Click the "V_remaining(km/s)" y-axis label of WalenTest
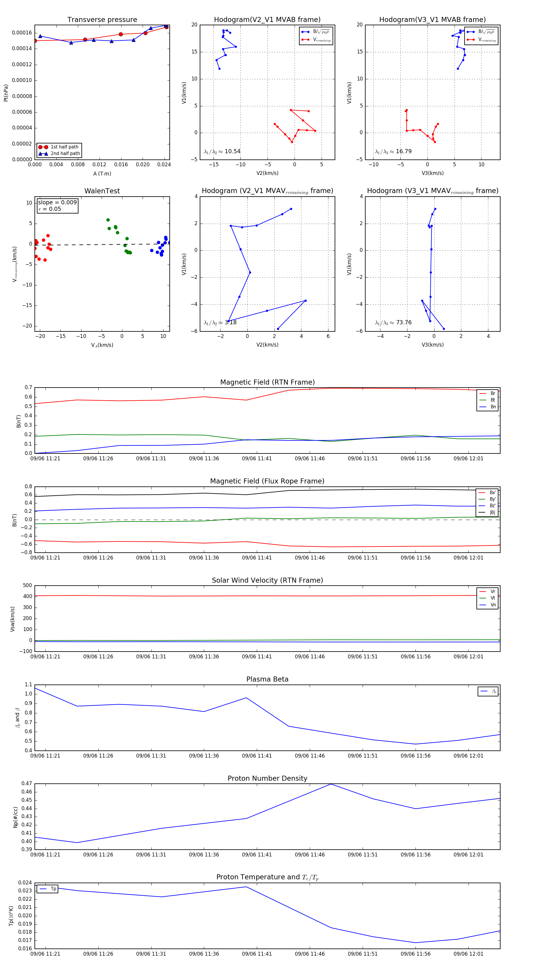535x980 pixels. click(15, 264)
